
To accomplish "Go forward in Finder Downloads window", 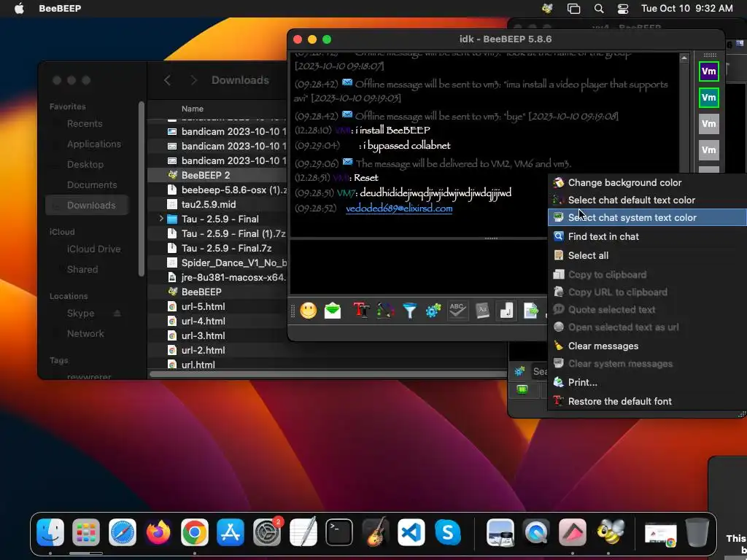I will pos(193,80).
